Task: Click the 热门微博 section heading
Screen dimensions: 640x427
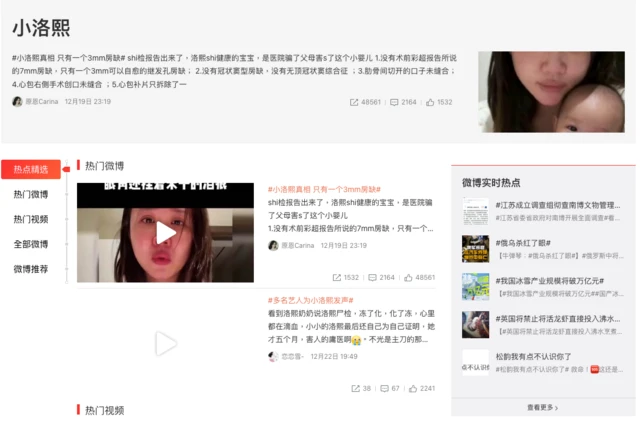Action: point(104,166)
